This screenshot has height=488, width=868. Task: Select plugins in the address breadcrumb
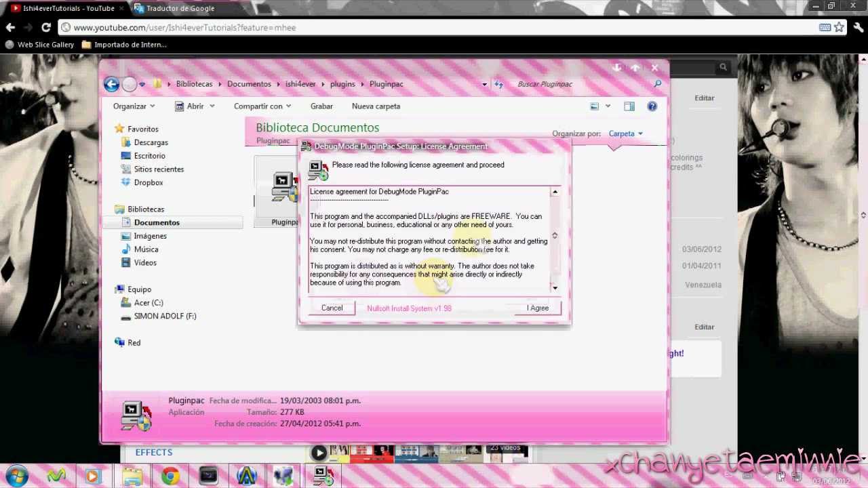pyautogui.click(x=342, y=84)
